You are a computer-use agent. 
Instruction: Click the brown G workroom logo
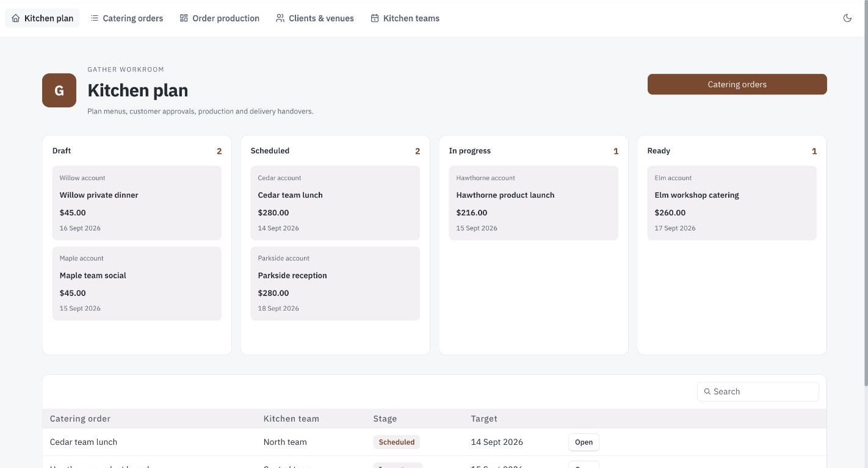[x=59, y=90]
